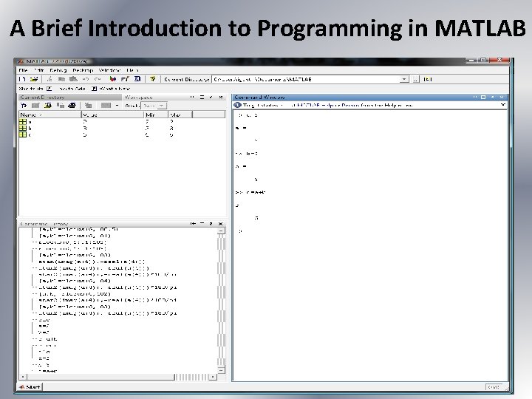Open GUIDE from the toolbar icon

(125, 79)
